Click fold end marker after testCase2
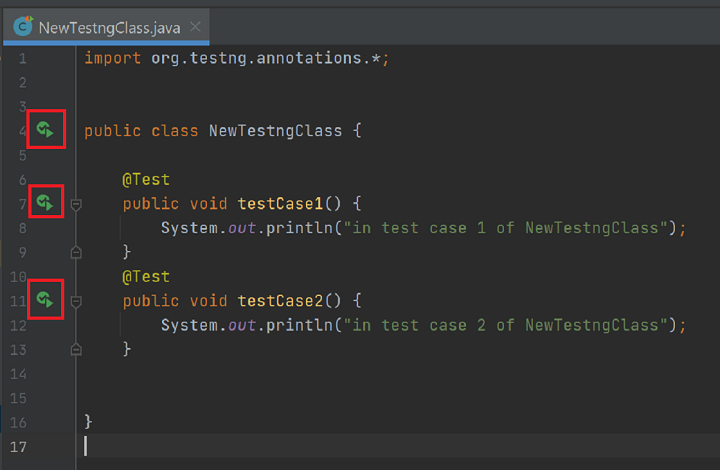Screen dimensions: 720x470 pyautogui.click(x=76, y=348)
